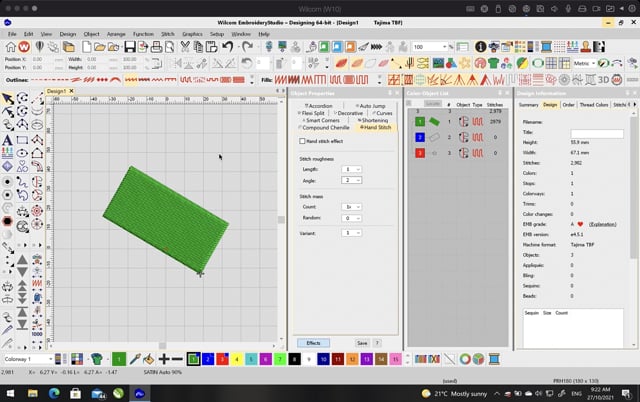Enable the Hand stitch effect checkbox

click(304, 141)
